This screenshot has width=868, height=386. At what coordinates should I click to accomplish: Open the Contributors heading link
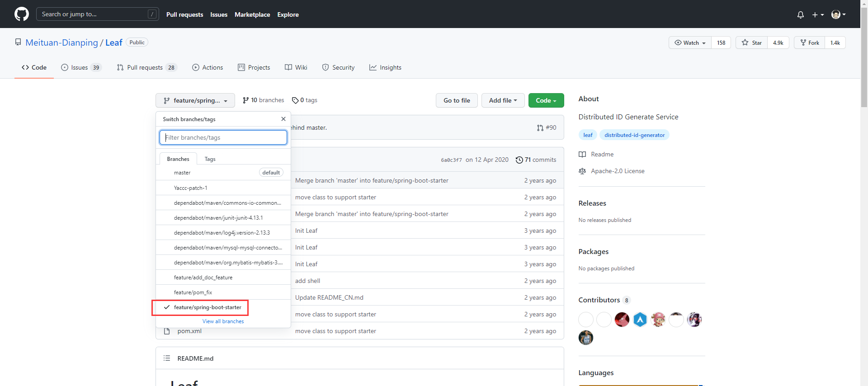pyautogui.click(x=604, y=300)
